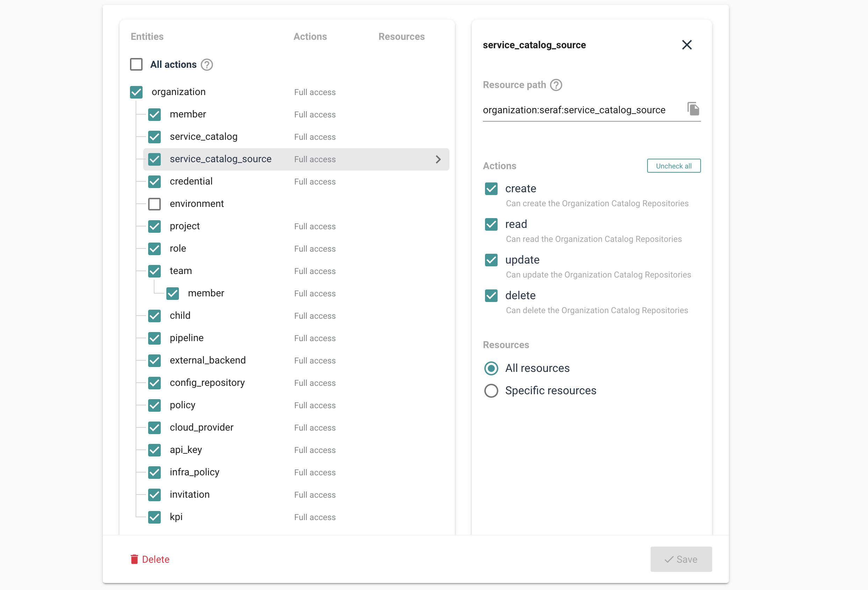The width and height of the screenshot is (868, 590).
Task: Click the red Delete trash button
Action: pyautogui.click(x=150, y=559)
